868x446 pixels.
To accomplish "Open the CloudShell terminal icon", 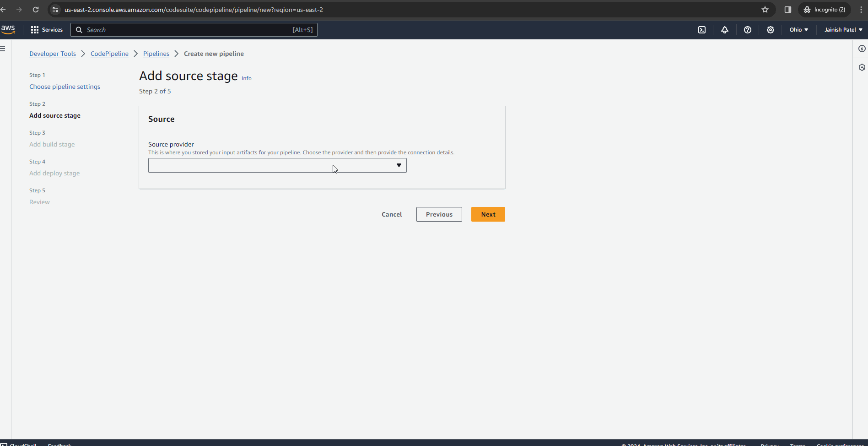I will [702, 29].
